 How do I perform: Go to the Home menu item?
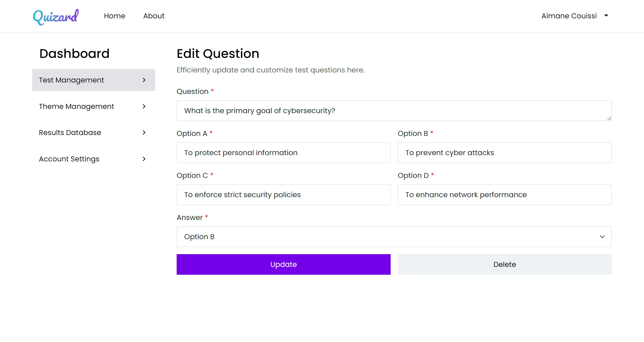point(114,16)
